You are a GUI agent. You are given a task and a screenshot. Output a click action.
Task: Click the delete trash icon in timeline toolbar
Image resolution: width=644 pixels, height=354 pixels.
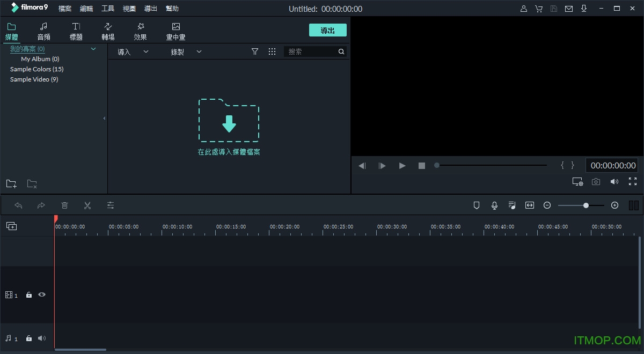click(64, 205)
